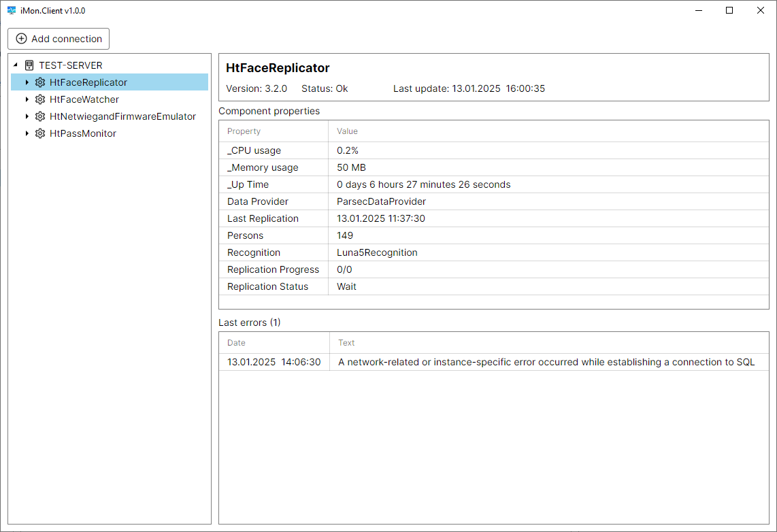Image resolution: width=777 pixels, height=532 pixels.
Task: Click the iMon.Client app icon in title bar
Action: tap(12, 11)
